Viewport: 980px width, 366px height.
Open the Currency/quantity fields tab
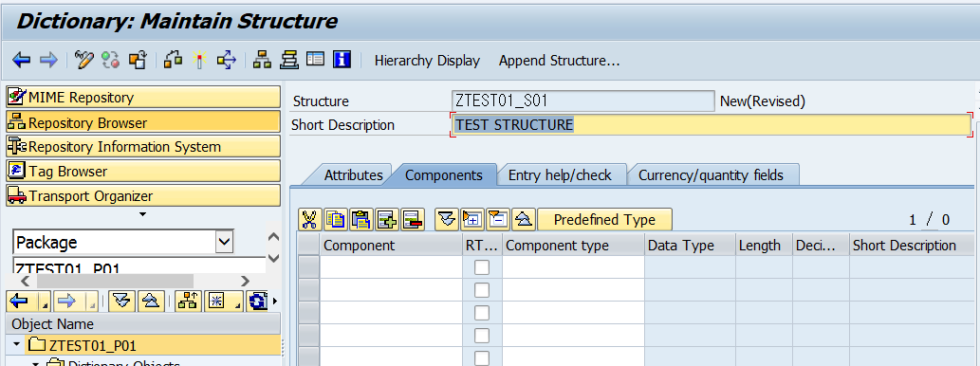pos(711,174)
